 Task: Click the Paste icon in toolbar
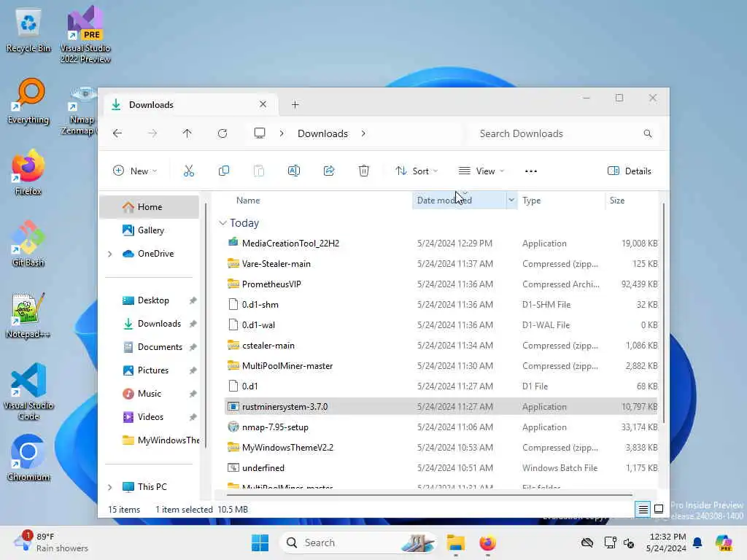tap(259, 171)
